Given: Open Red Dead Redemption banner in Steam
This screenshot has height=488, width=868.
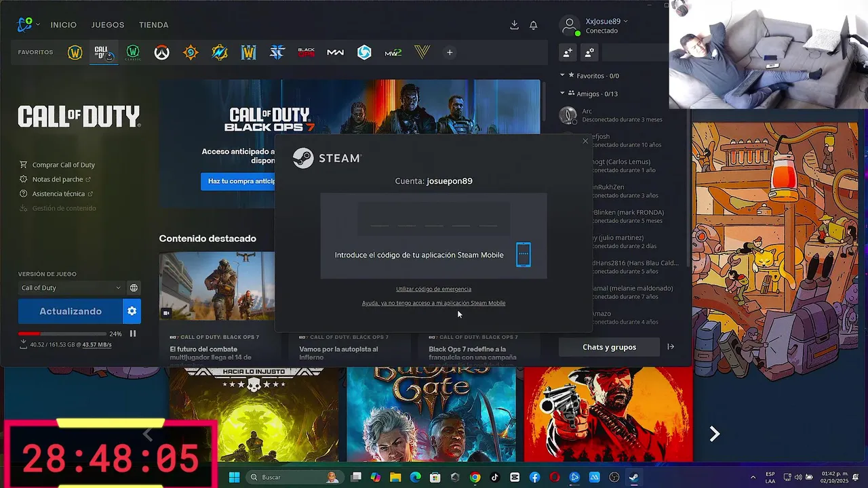Looking at the screenshot, I should pyautogui.click(x=608, y=414).
